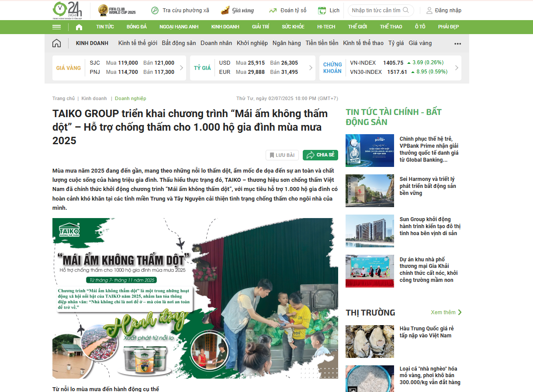Expand the Chứng khoán panel arrow
The width and height of the screenshot is (533, 392).
click(x=457, y=68)
